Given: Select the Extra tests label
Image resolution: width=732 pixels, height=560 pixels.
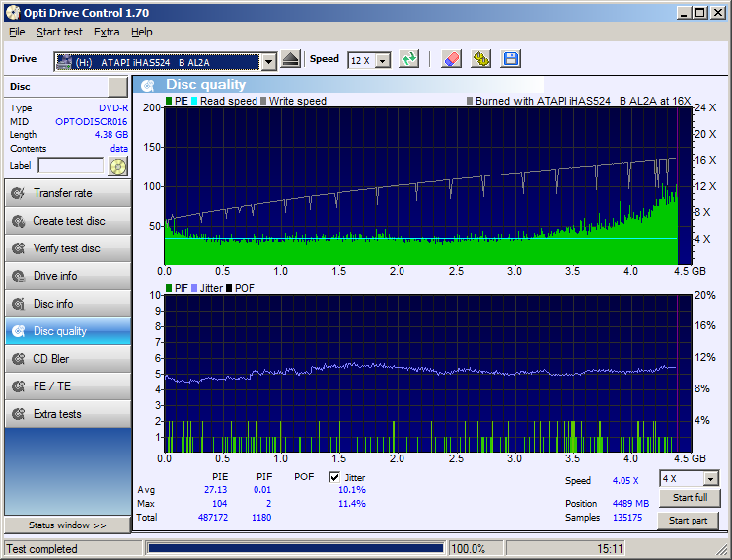Looking at the screenshot, I should 57,414.
